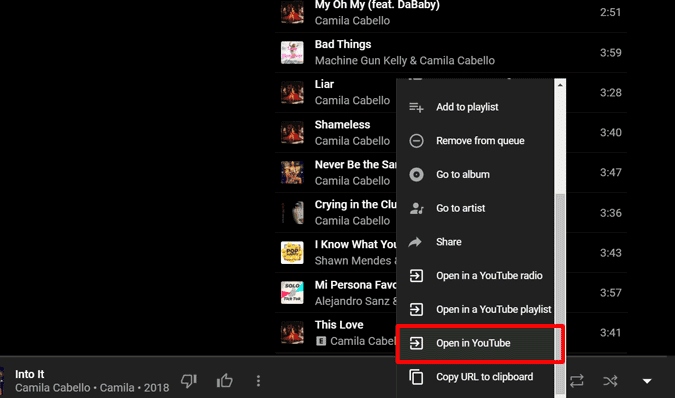Play the song Bad Things
The image size is (675, 398).
343,44
